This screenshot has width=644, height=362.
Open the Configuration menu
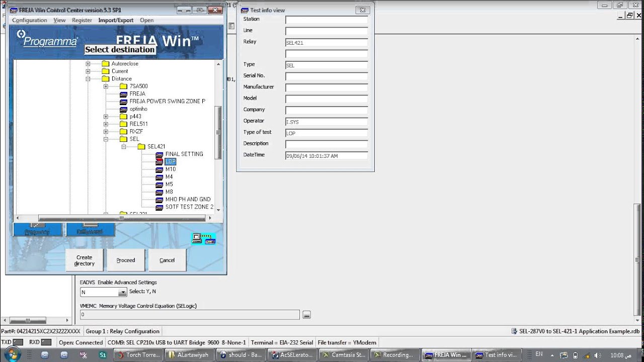[30, 20]
